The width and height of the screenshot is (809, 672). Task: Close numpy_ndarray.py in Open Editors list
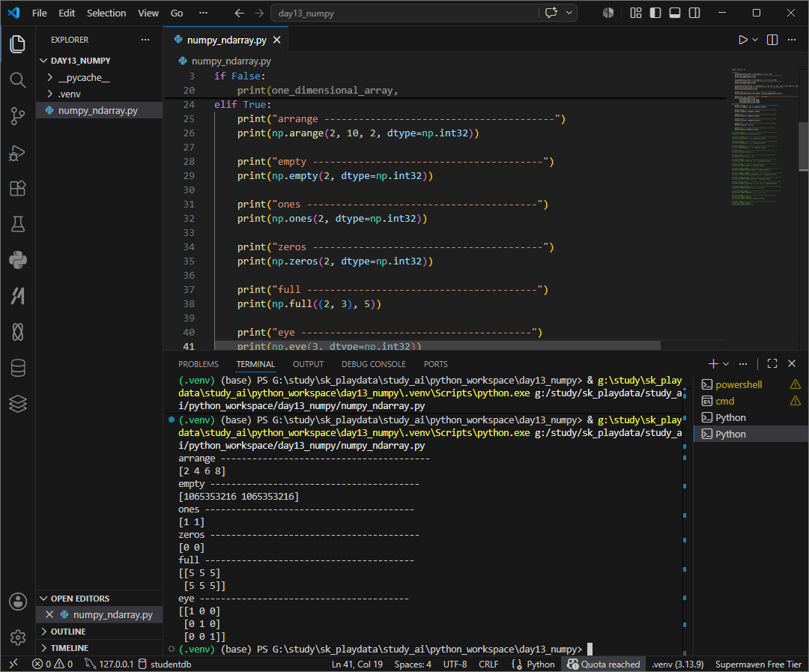(x=49, y=614)
